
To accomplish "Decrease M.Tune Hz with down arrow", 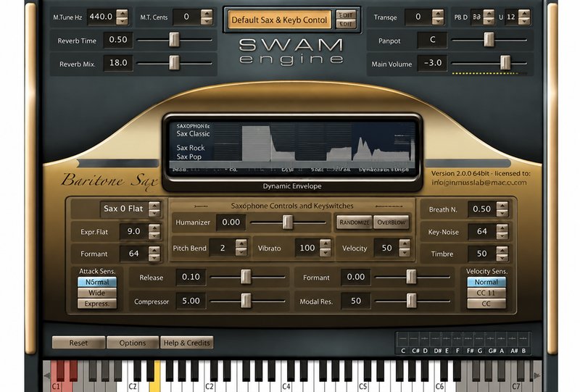I will pos(122,21).
